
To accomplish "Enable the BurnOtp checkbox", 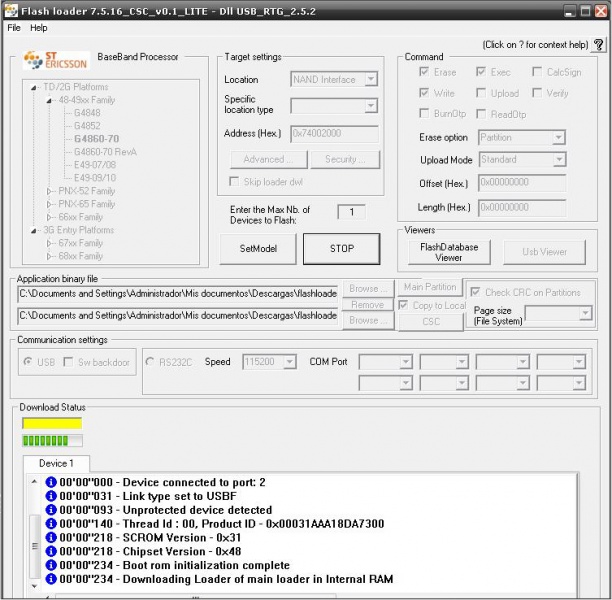I will (423, 114).
